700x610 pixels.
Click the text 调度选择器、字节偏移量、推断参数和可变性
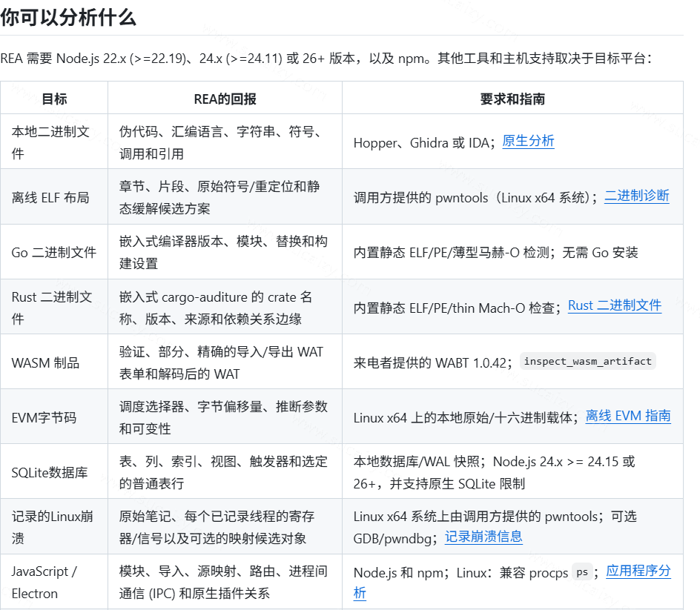coord(223,417)
